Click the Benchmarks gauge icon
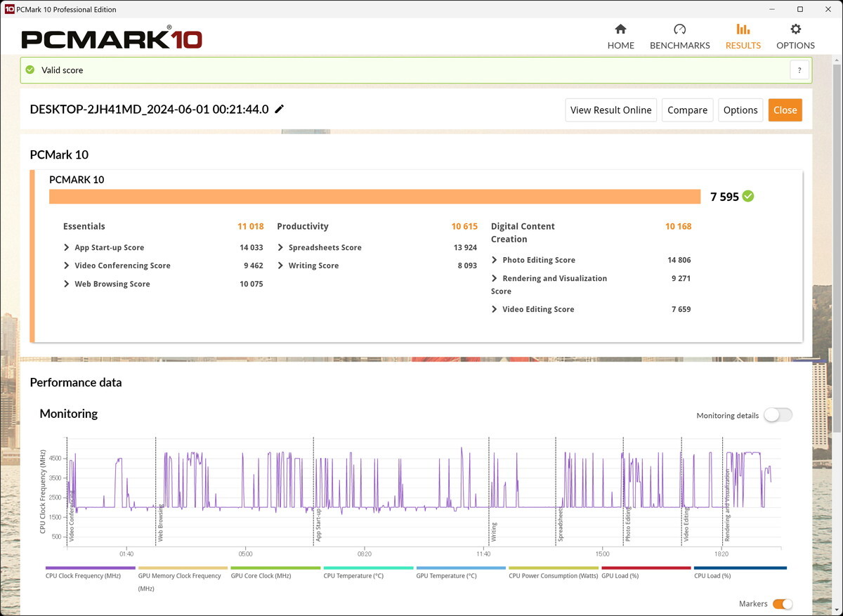 click(x=679, y=29)
